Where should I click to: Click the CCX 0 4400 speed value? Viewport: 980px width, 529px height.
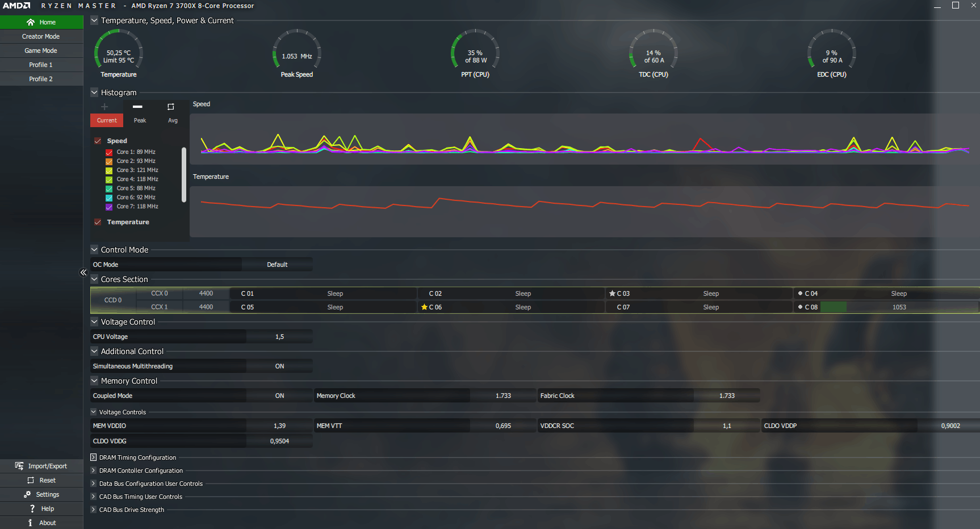[x=206, y=293]
